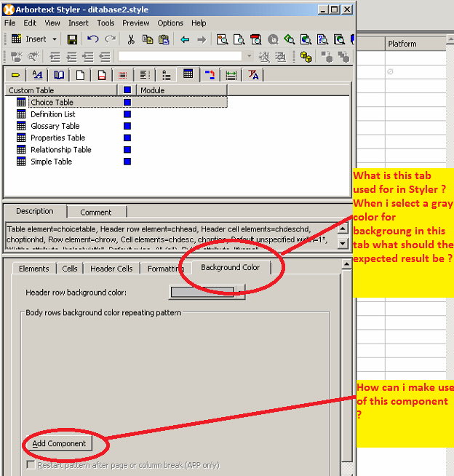The width and height of the screenshot is (454, 476).
Task: Open the Preview menu
Action: pyautogui.click(x=135, y=23)
